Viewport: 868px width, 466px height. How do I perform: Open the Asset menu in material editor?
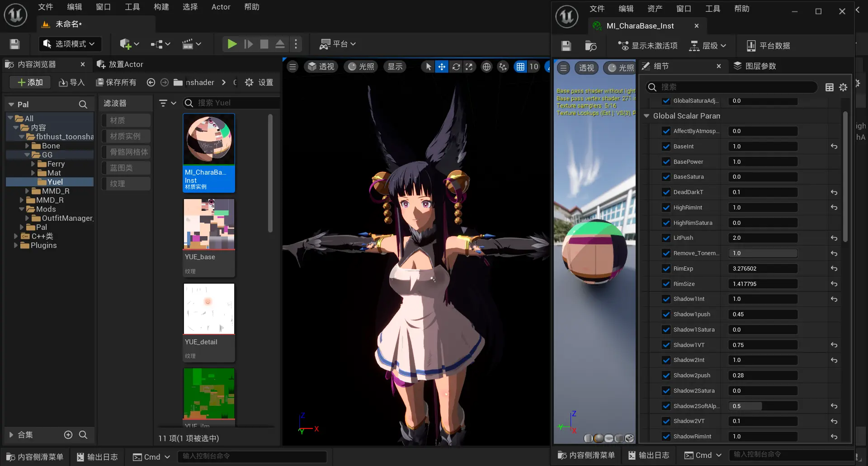(x=655, y=9)
